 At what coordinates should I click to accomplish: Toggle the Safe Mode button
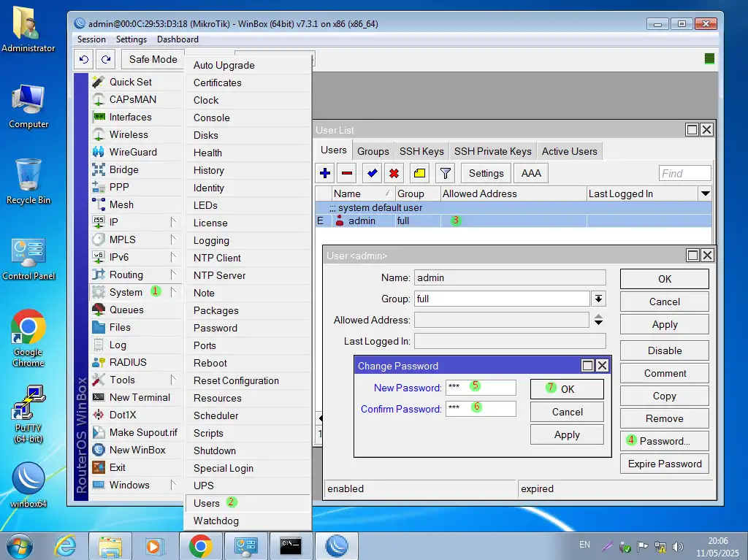point(153,59)
